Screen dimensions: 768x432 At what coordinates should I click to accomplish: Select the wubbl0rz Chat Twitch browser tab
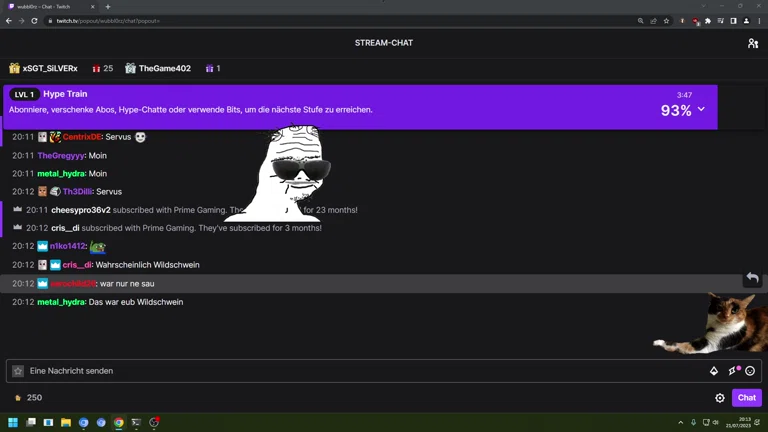pyautogui.click(x=50, y=7)
